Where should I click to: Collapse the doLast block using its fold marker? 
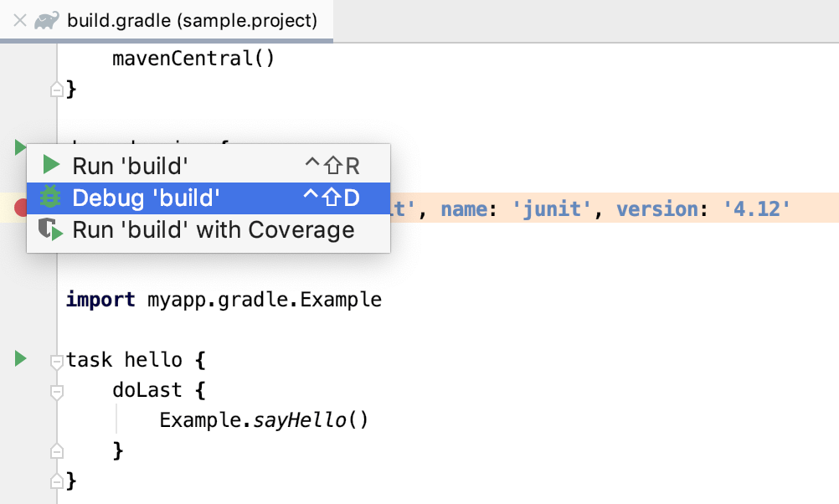click(x=55, y=389)
